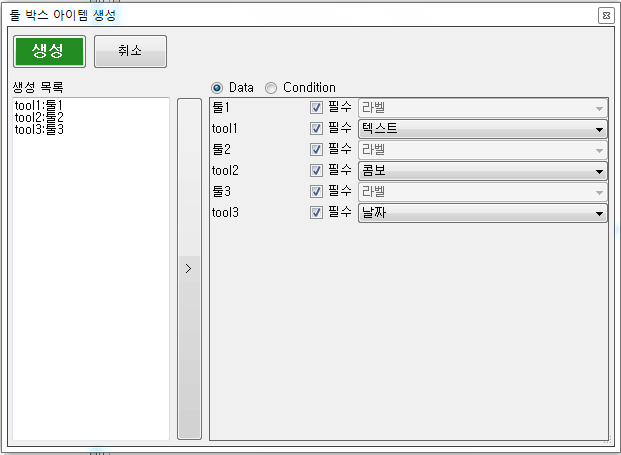Click the 툴1 label in the data grid

[x=221, y=107]
